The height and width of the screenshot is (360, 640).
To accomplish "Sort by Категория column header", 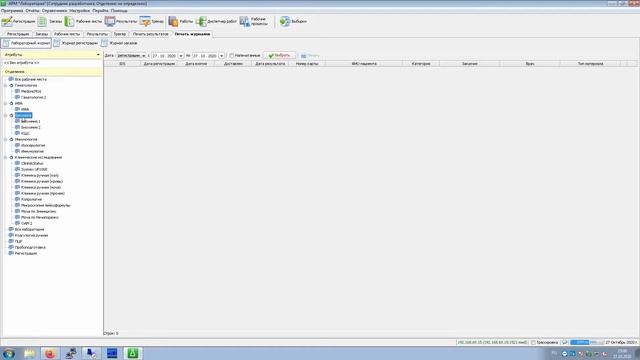I will (x=421, y=64).
